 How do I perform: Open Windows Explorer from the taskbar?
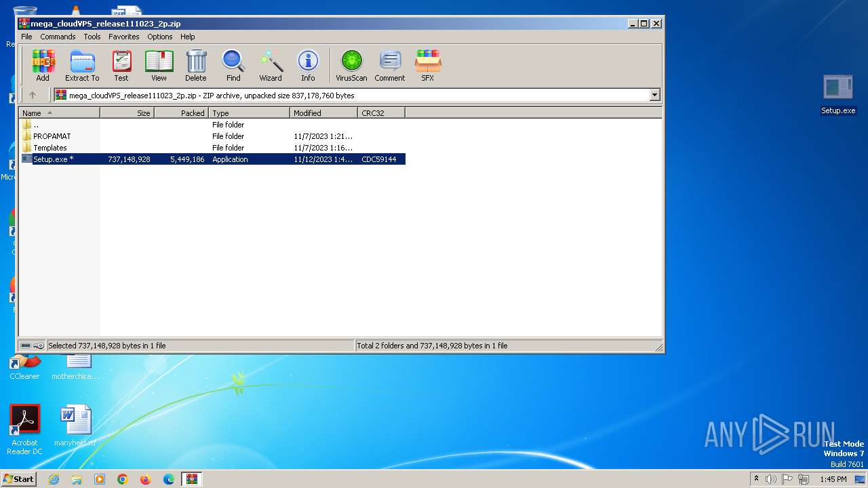(x=77, y=479)
